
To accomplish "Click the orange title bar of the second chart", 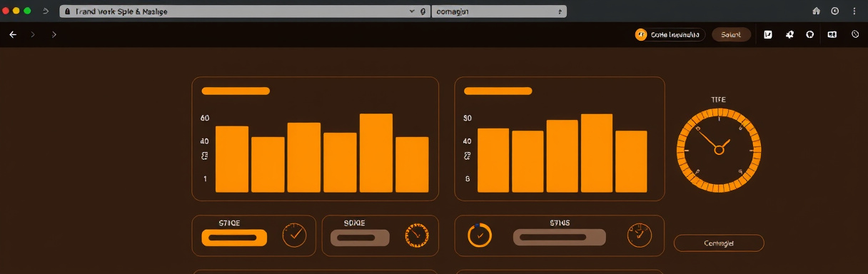I will click(x=498, y=91).
